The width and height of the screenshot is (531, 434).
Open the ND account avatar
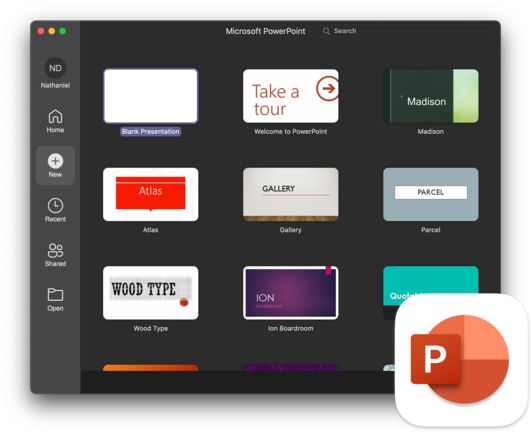55,68
